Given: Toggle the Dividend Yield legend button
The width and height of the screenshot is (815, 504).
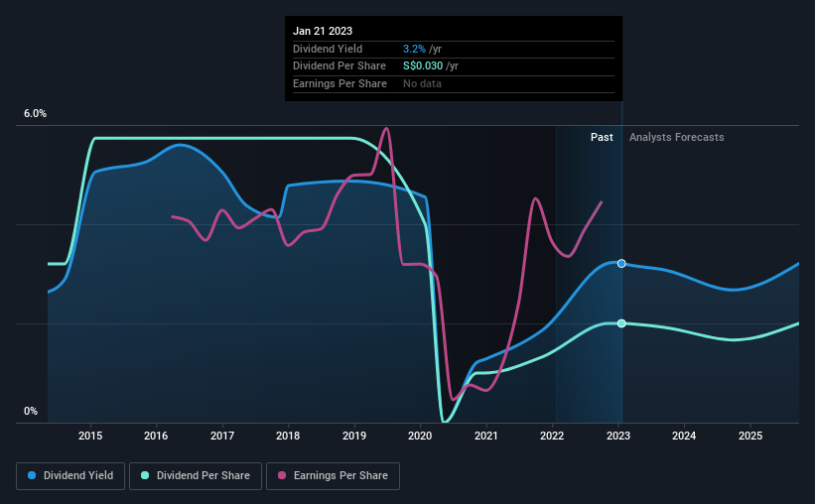Looking at the screenshot, I should click(x=70, y=476).
